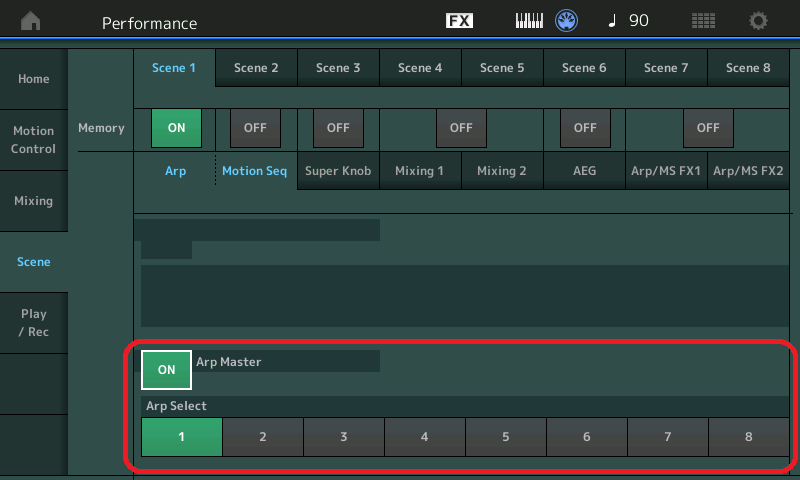Disable the Arp memory ON switch
This screenshot has width=800, height=480.
click(176, 128)
